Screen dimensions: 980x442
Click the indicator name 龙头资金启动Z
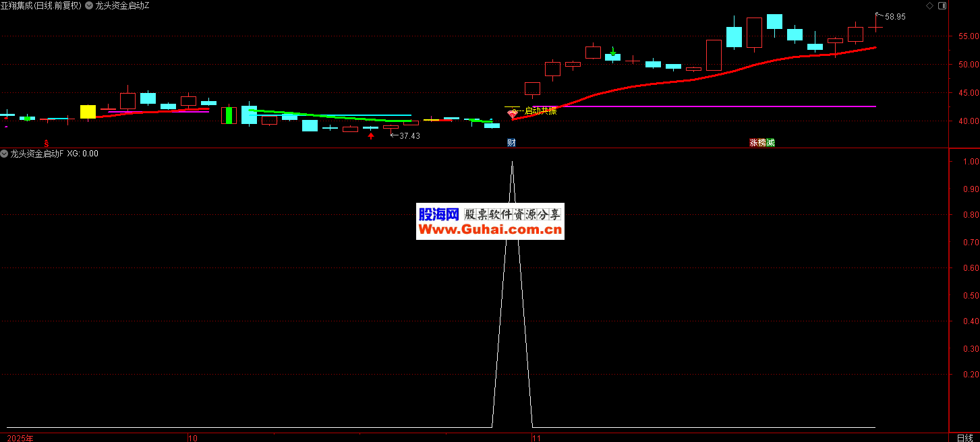pyautogui.click(x=123, y=5)
